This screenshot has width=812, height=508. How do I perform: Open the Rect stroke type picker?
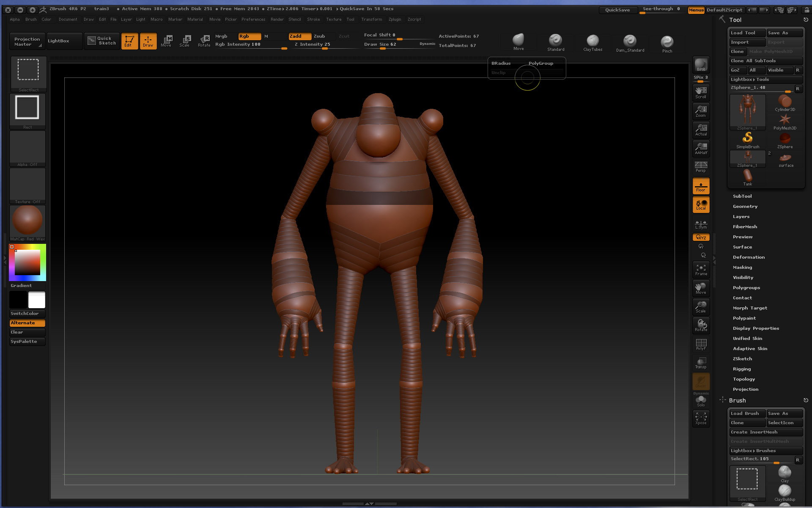(x=28, y=111)
